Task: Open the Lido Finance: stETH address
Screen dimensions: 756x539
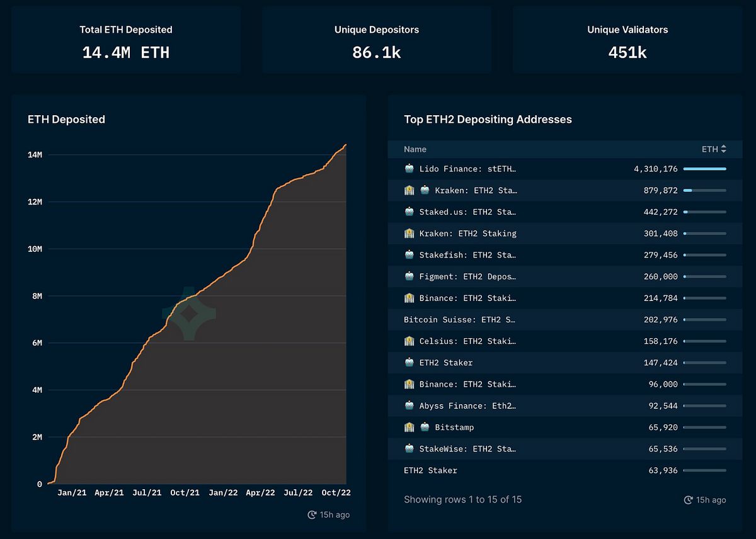Action: [467, 169]
